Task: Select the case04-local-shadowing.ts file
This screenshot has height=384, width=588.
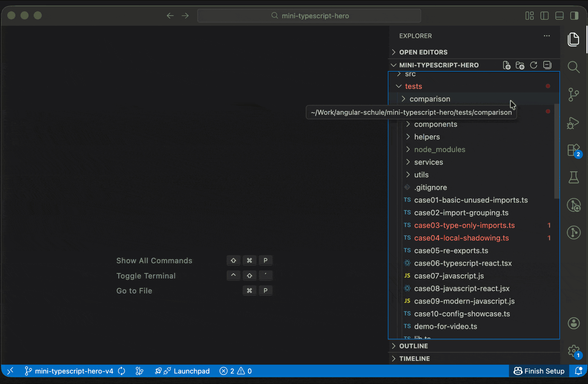Action: 462,238
